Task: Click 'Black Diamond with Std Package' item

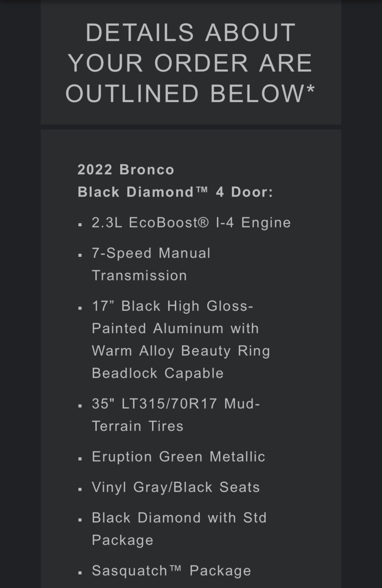Action: [179, 529]
